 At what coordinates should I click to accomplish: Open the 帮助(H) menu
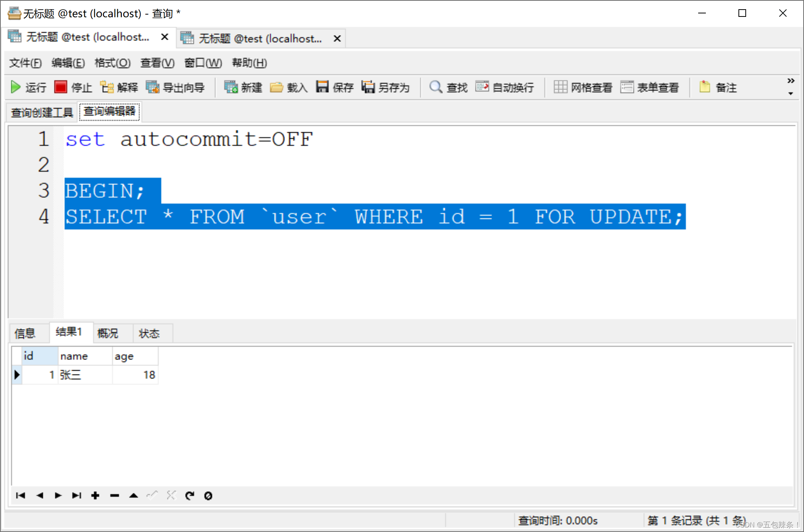[x=249, y=63]
